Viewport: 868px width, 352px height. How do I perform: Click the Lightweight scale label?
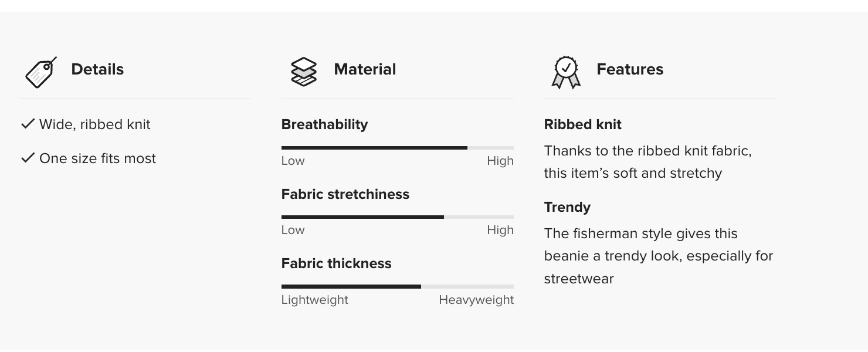pyautogui.click(x=314, y=300)
